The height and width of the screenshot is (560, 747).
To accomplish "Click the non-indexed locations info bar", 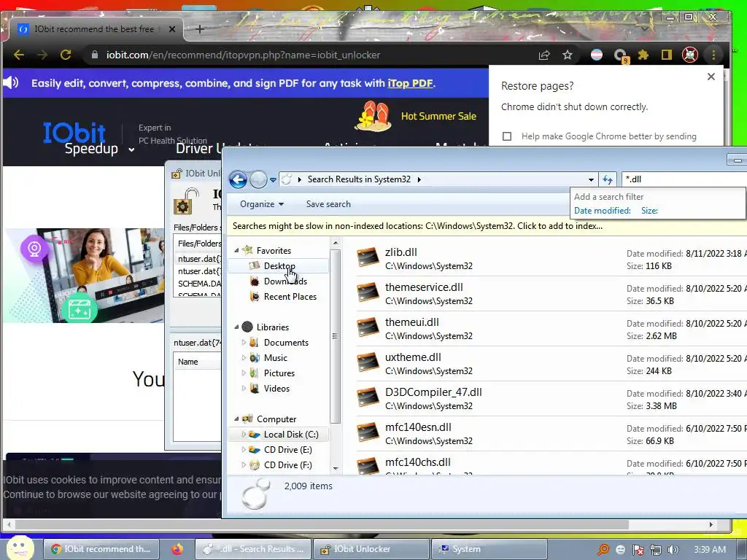I will tap(486, 226).
